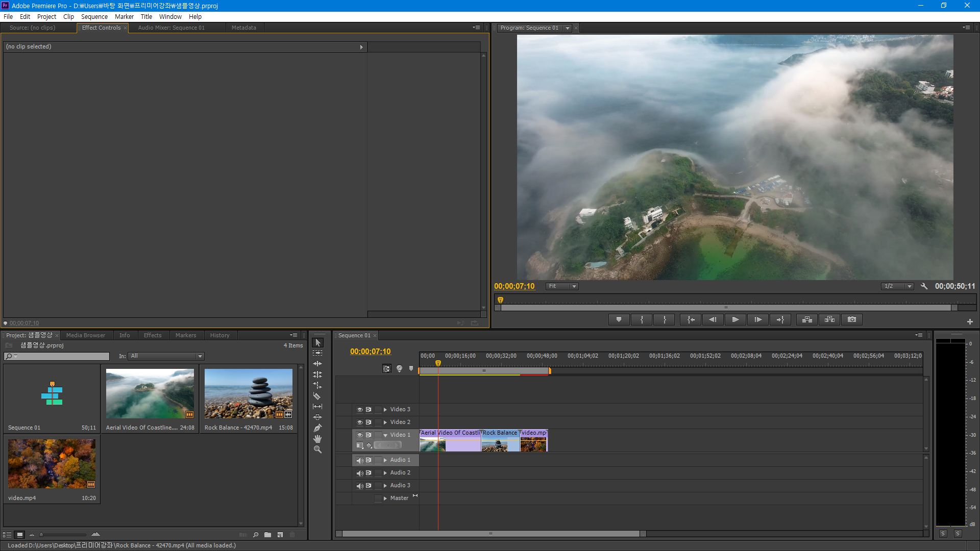Expand the Audio 3 track
The height and width of the screenshot is (551, 980).
coord(385,486)
